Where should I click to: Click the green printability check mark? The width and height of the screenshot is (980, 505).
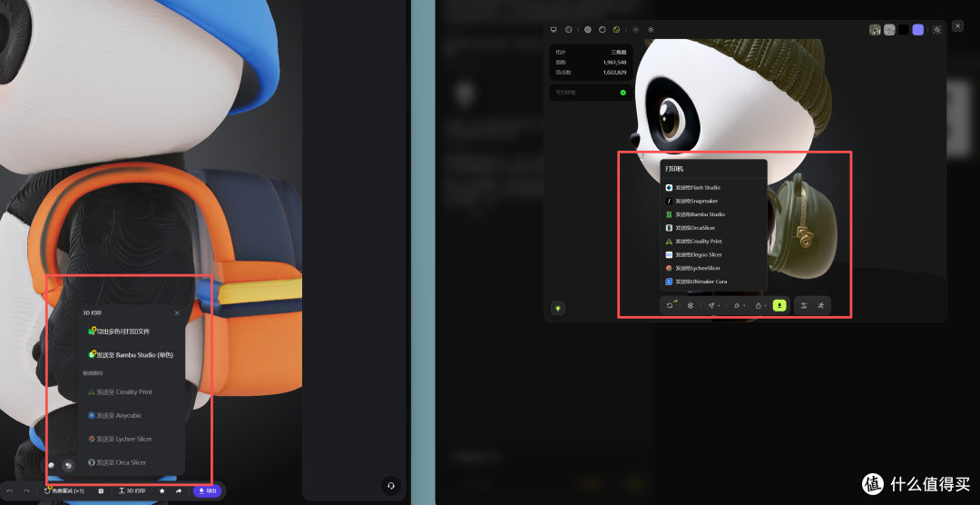(623, 93)
